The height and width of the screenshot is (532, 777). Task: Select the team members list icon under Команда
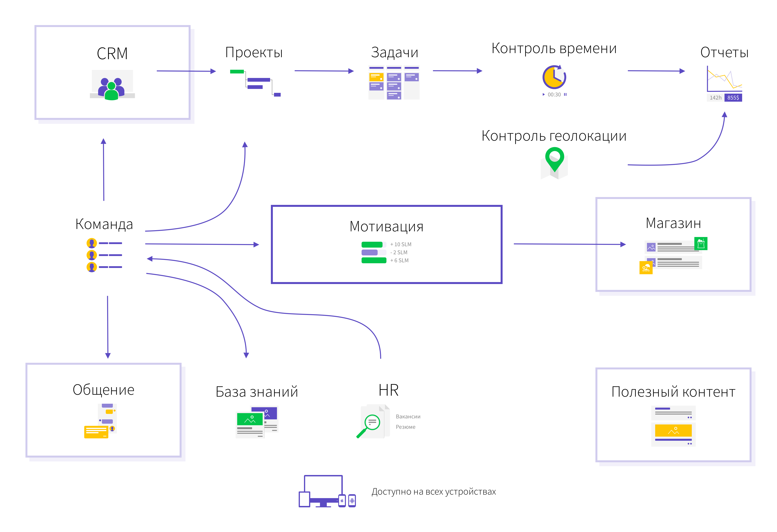104,255
